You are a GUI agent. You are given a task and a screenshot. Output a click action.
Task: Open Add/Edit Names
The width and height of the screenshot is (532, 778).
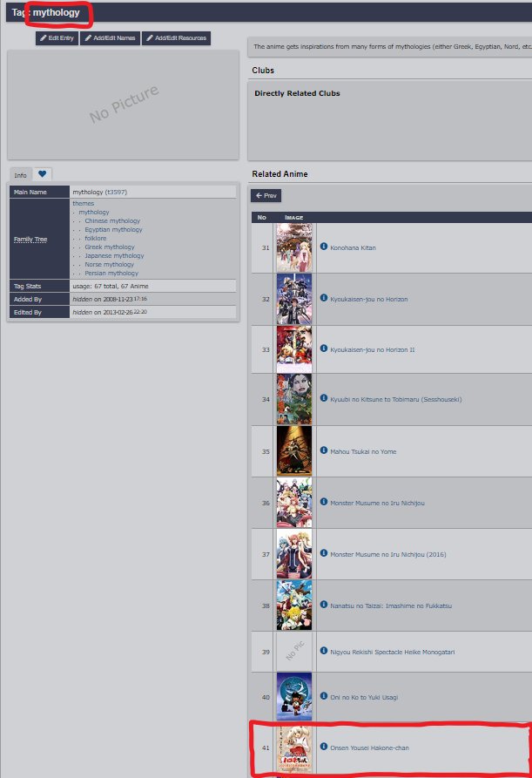[110, 38]
